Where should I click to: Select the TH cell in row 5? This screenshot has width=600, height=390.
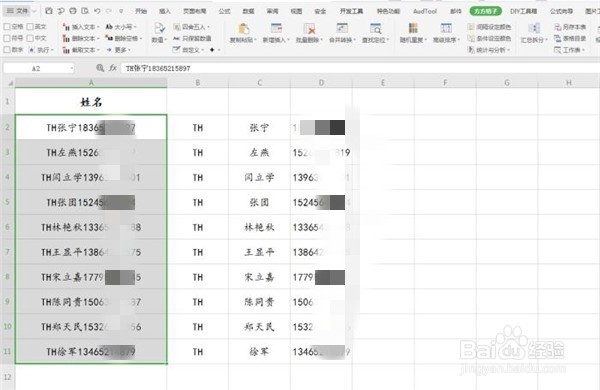pyautogui.click(x=197, y=202)
